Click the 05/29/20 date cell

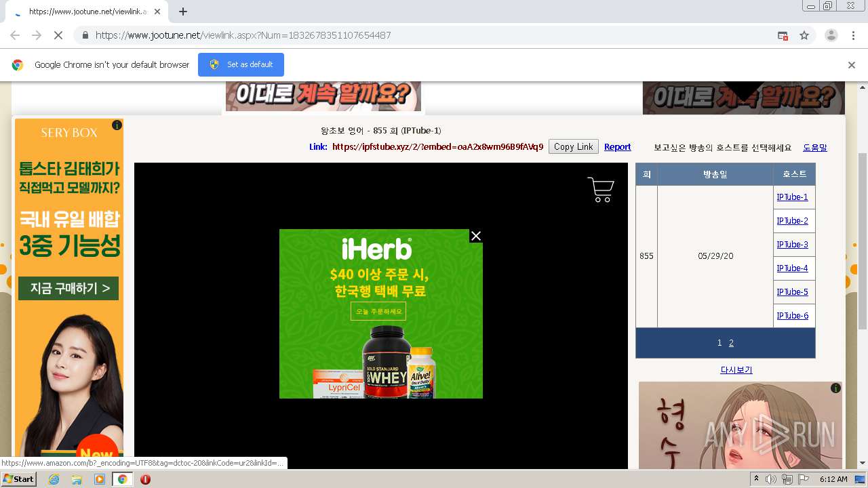tap(715, 256)
